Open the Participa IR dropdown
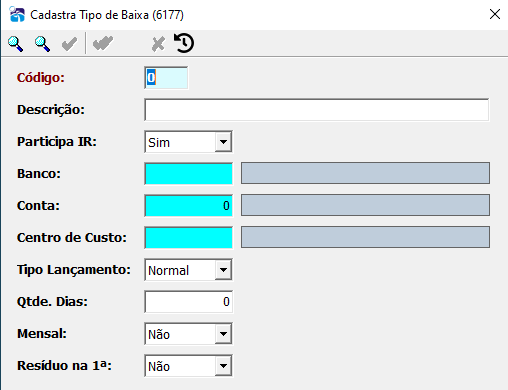This screenshot has height=390, width=508. (223, 142)
